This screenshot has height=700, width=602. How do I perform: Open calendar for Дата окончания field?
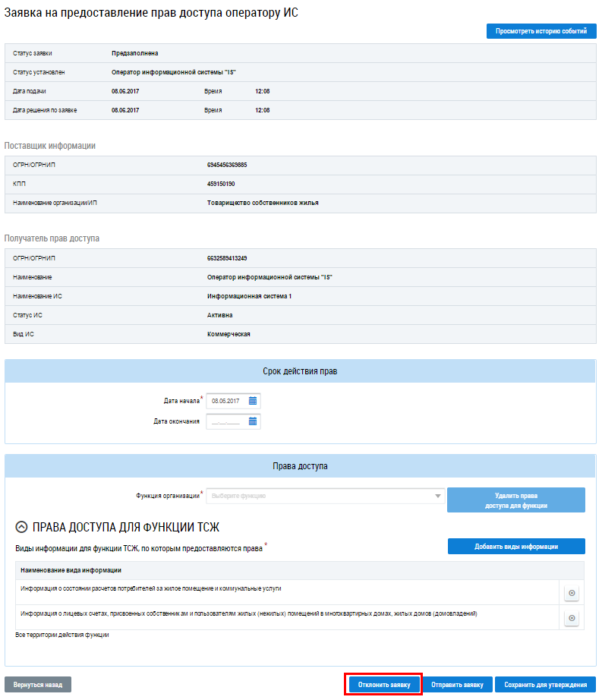coord(253,421)
